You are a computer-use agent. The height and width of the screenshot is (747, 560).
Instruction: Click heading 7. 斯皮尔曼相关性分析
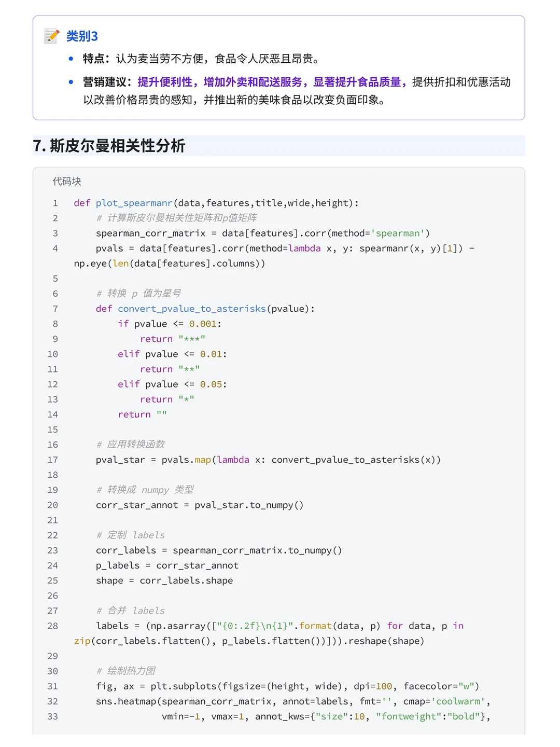109,146
